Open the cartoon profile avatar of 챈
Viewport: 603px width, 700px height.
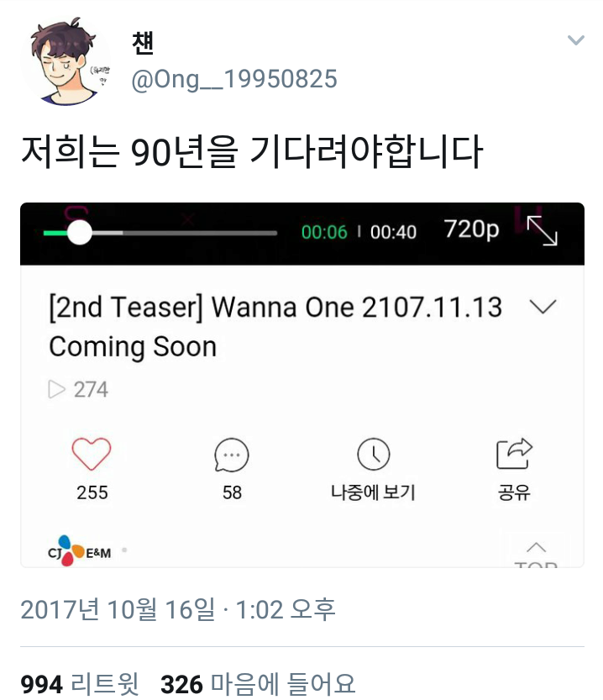click(66, 61)
